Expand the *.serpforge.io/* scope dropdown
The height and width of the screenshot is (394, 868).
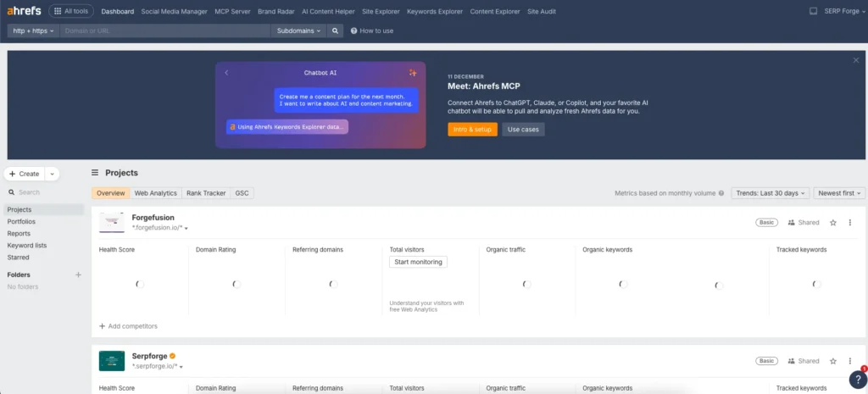[x=158, y=366]
